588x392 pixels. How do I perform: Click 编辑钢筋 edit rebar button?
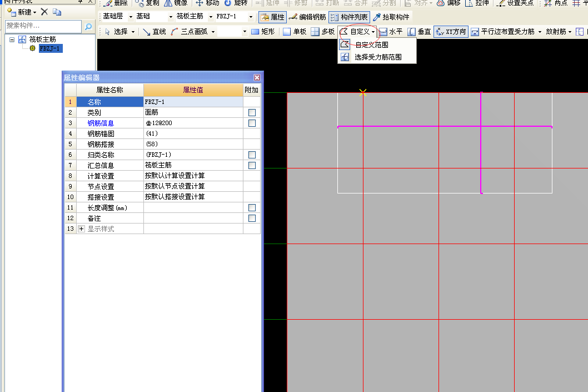coord(307,17)
